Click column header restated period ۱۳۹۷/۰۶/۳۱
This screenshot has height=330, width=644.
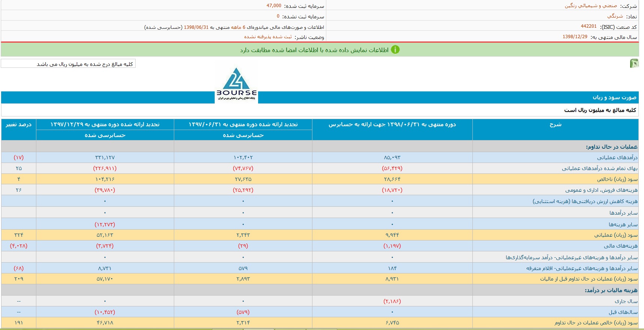pos(243,124)
